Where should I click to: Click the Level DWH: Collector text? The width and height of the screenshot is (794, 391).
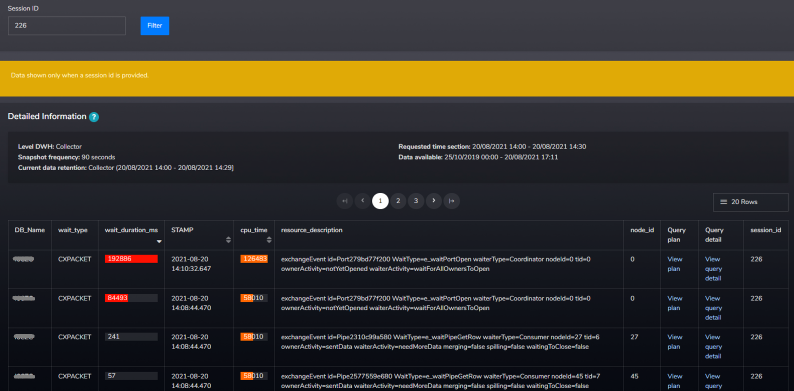click(x=50, y=147)
